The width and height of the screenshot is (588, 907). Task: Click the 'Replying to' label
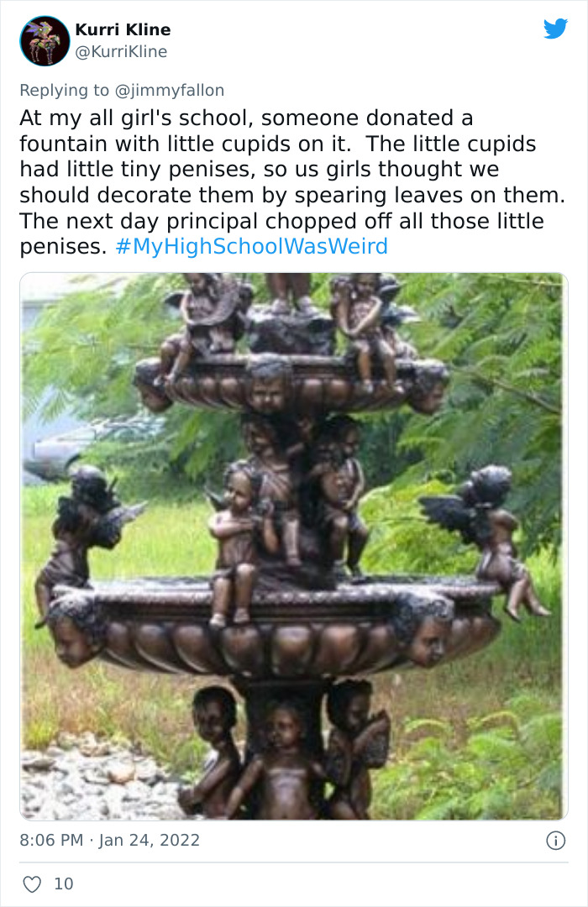64,90
